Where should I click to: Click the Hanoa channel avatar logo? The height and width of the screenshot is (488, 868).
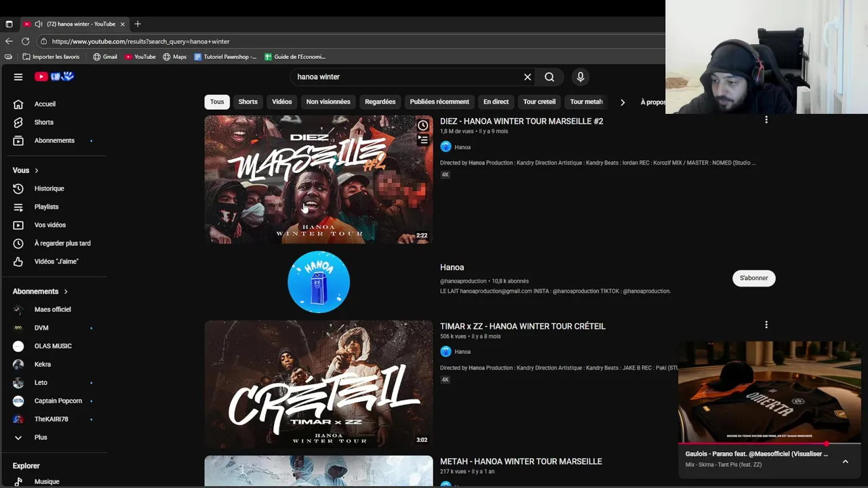pos(319,282)
